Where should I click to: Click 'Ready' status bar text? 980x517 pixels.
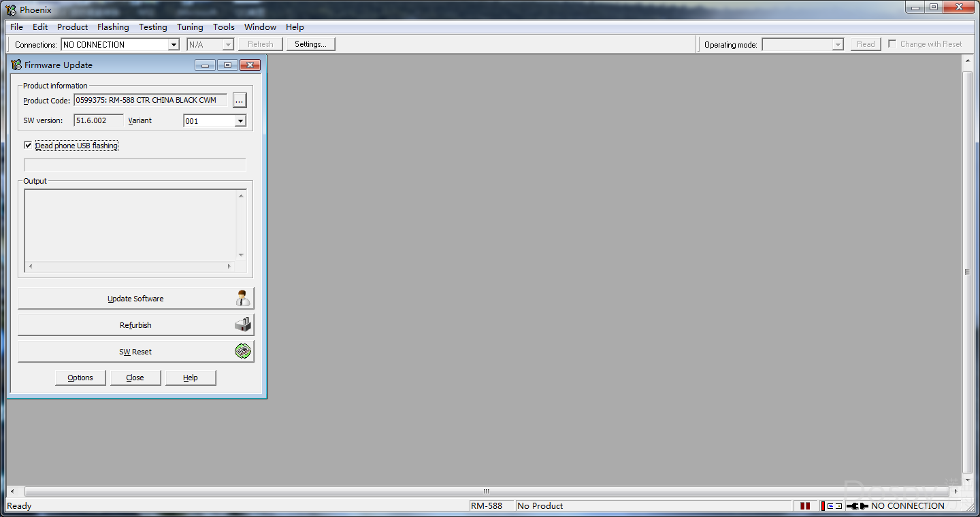[x=19, y=505]
